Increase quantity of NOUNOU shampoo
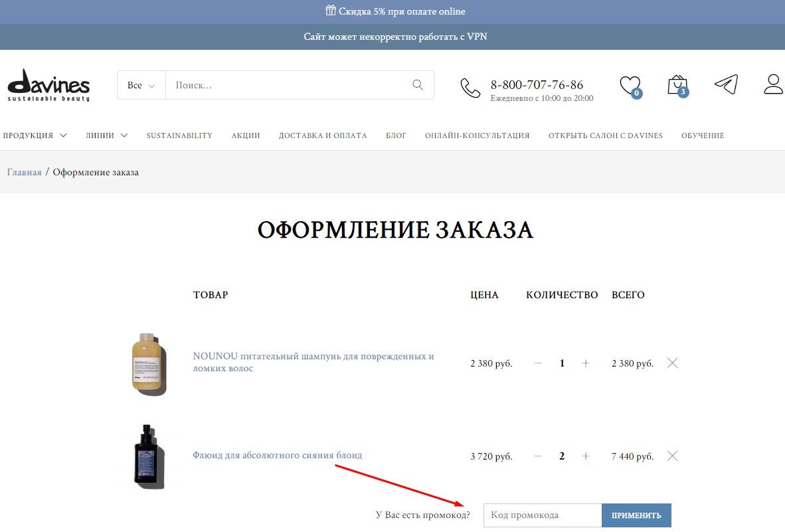Viewport: 785px width, 532px height. pyautogui.click(x=585, y=363)
